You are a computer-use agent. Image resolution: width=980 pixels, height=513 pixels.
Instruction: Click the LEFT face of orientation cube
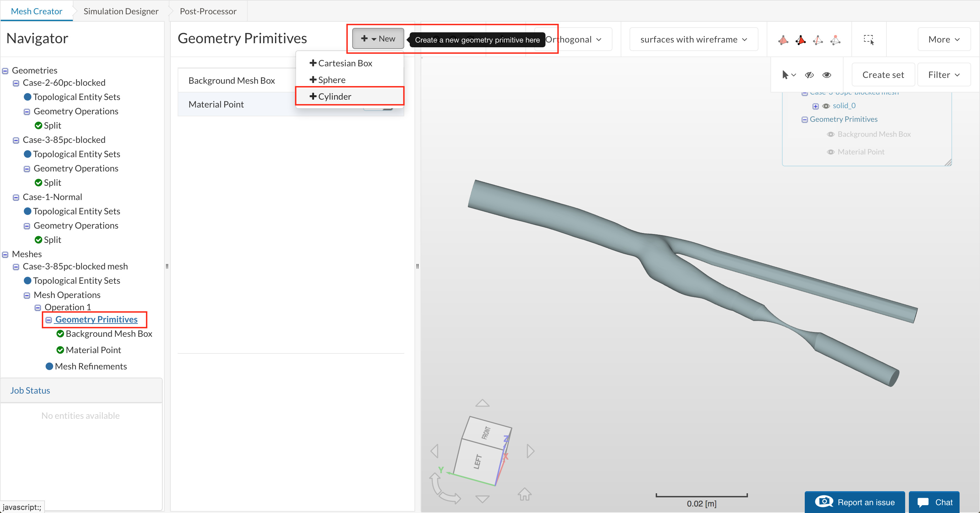pyautogui.click(x=478, y=461)
